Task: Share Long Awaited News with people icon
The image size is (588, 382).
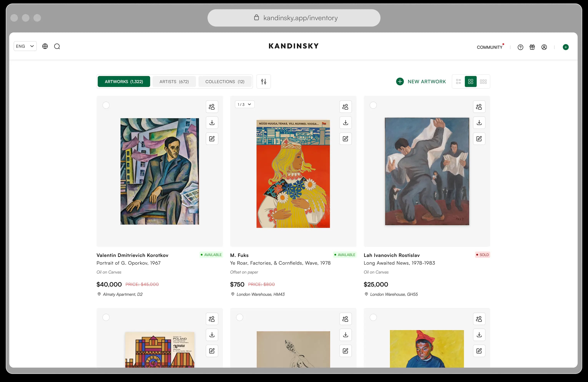Action: (x=479, y=107)
